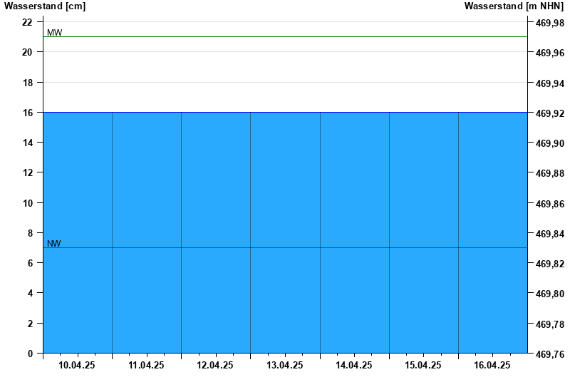Viewport: 570px width, 392px height.
Task: Click the 469,98 right axis label
Action: [549, 23]
